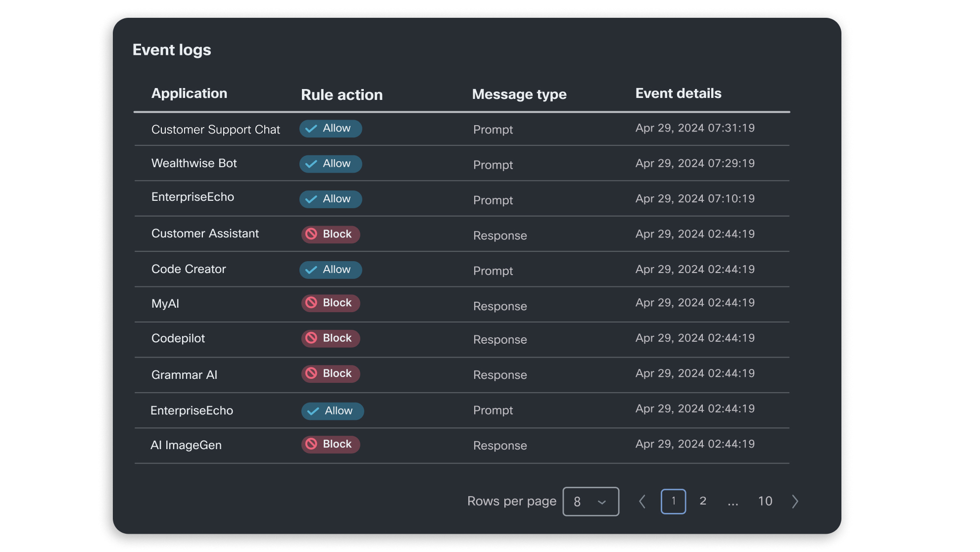Sort by the Application column header
Image resolution: width=980 pixels, height=552 pixels.
pyautogui.click(x=189, y=93)
